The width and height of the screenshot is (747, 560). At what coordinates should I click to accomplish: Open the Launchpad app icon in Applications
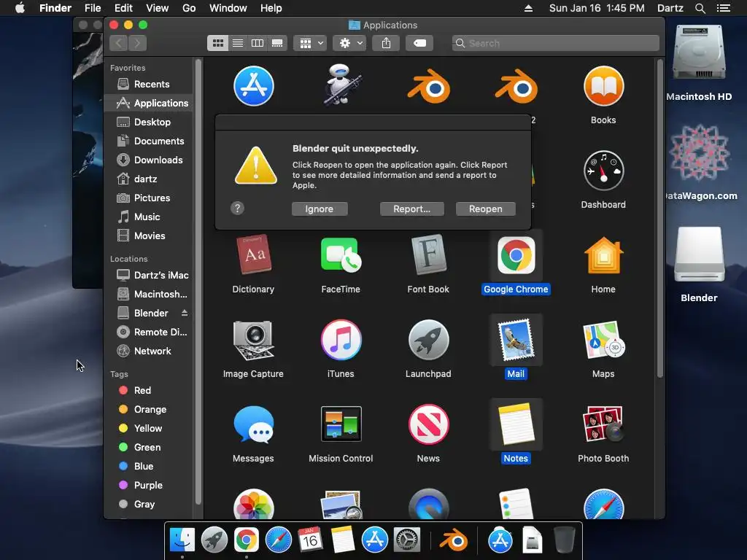coord(429,340)
